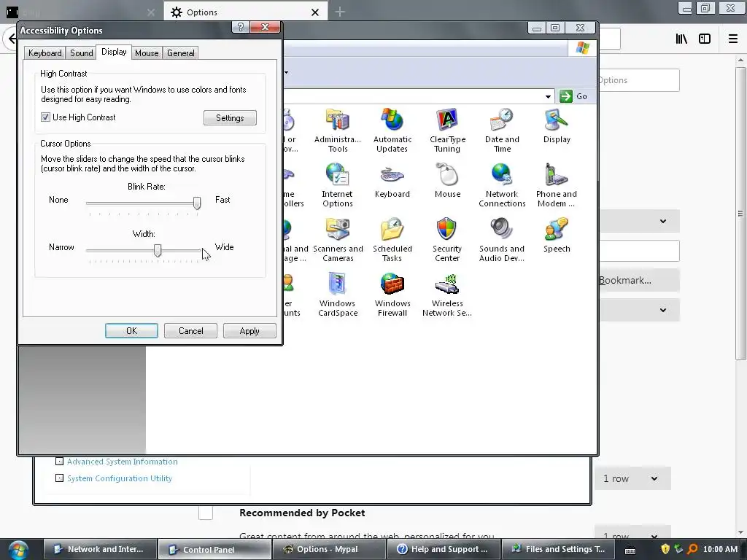Click the Go arrow button

[573, 96]
